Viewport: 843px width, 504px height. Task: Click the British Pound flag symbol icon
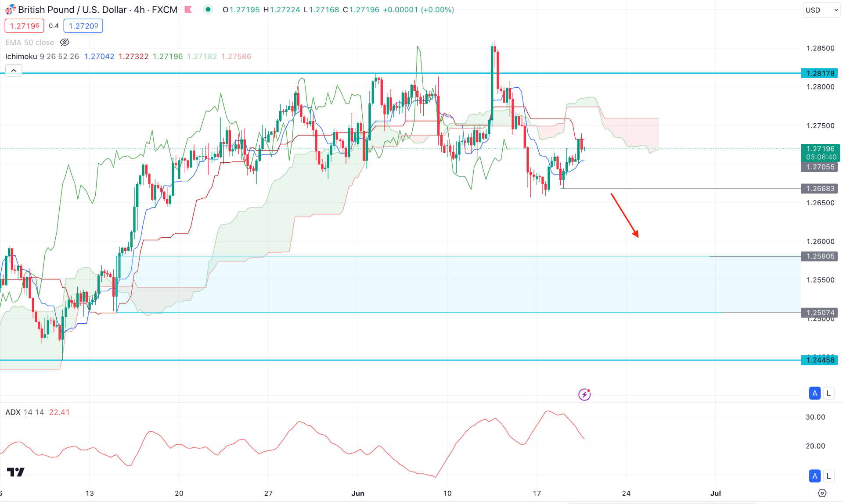pos(10,9)
